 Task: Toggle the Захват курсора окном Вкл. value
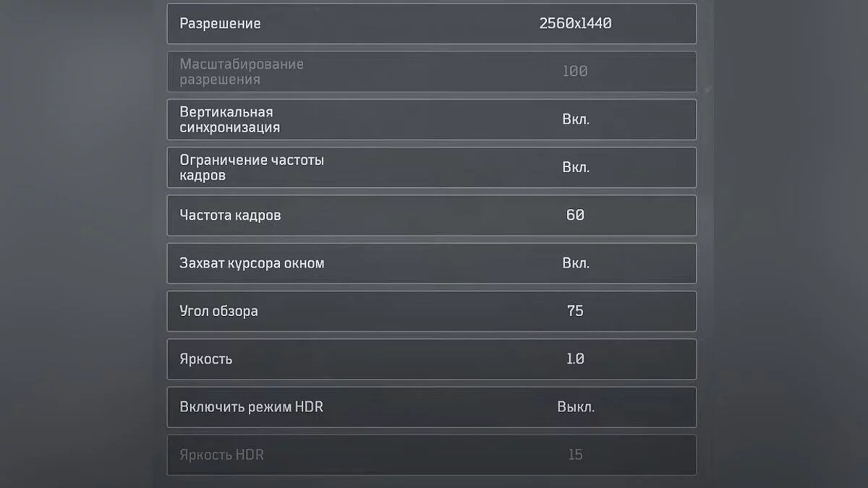pos(576,263)
